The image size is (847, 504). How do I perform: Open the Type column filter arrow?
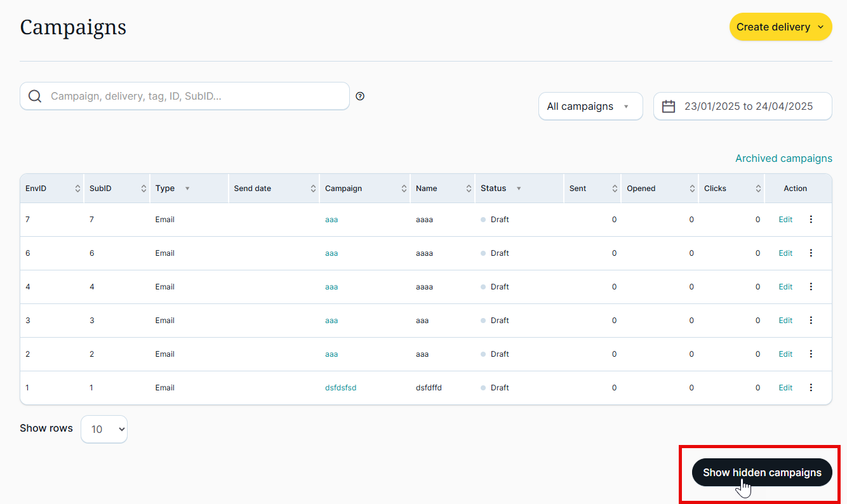pos(187,189)
